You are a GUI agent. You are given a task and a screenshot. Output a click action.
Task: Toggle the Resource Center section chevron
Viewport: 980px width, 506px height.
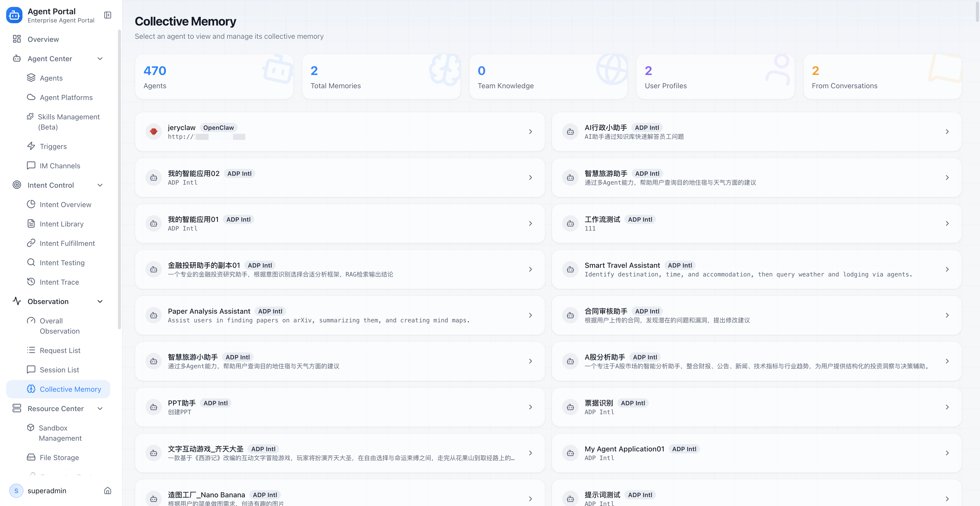[100, 409]
